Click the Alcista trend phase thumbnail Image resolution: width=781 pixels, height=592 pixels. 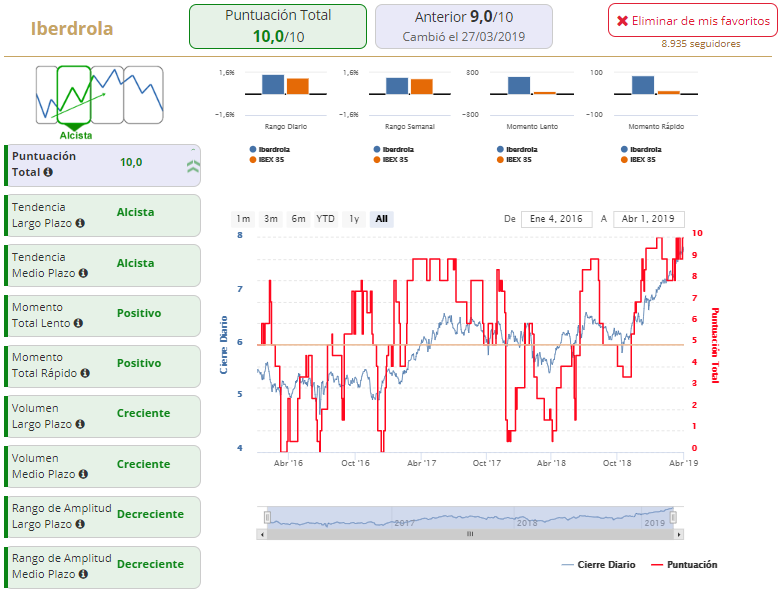pos(74,95)
